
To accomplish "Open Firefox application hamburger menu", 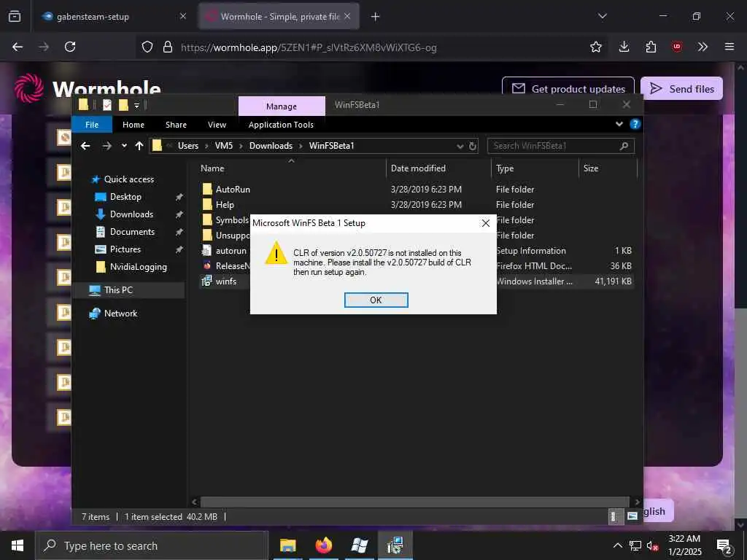I will [729, 47].
